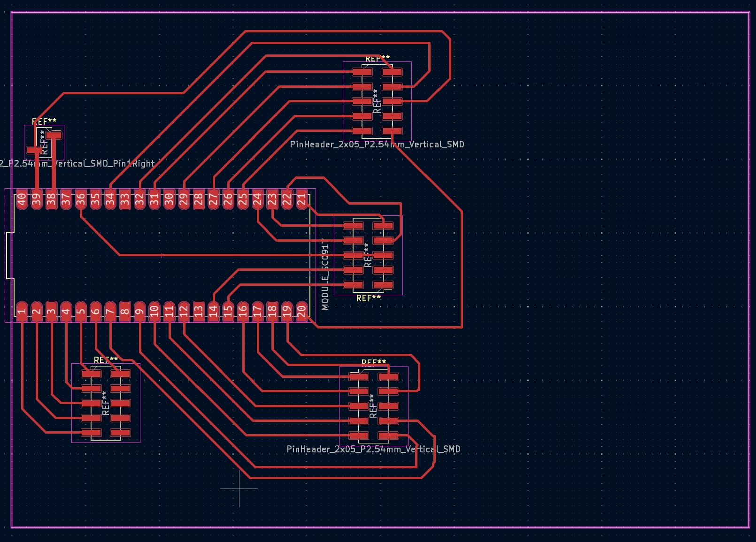Viewport: 756px width, 542px height.
Task: Select module pad 1
Action: point(22,311)
